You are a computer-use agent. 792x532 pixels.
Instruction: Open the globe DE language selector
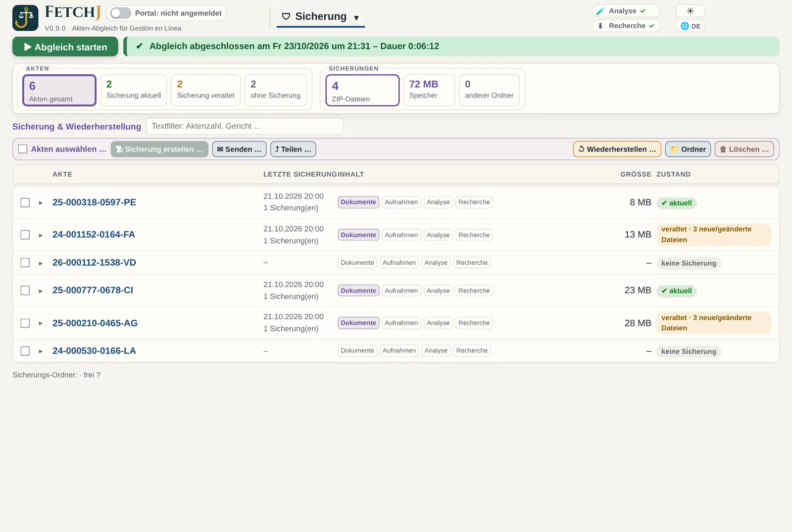pos(690,26)
